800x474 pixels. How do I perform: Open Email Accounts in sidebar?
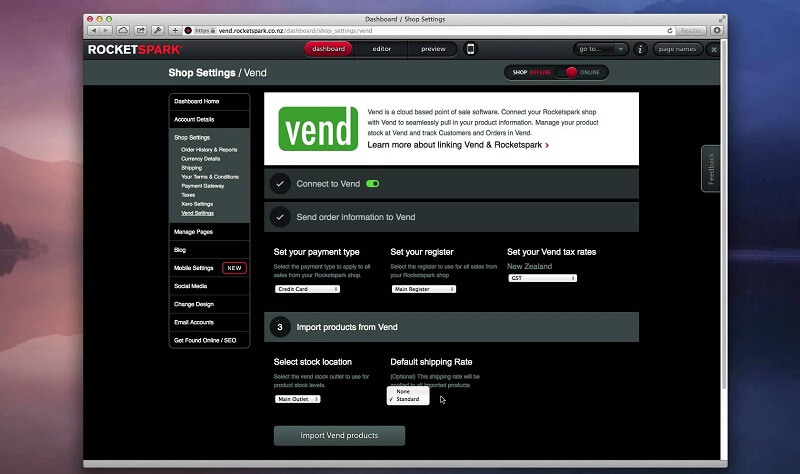coord(209,322)
